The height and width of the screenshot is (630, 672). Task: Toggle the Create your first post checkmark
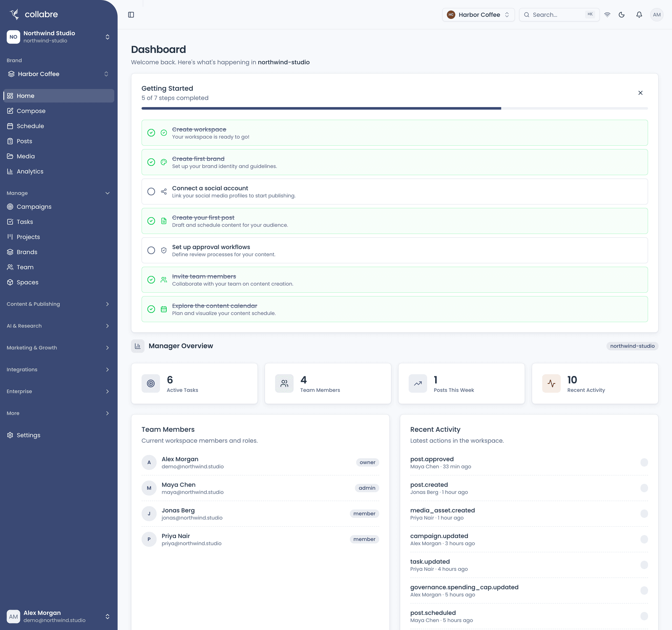[151, 221]
